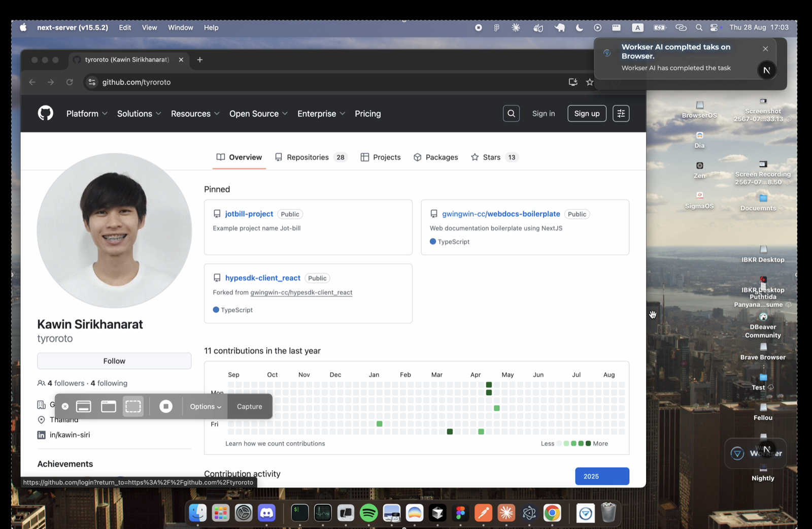This screenshot has width=812, height=529.
Task: Open Spotify from the Dock
Action: [x=369, y=513]
